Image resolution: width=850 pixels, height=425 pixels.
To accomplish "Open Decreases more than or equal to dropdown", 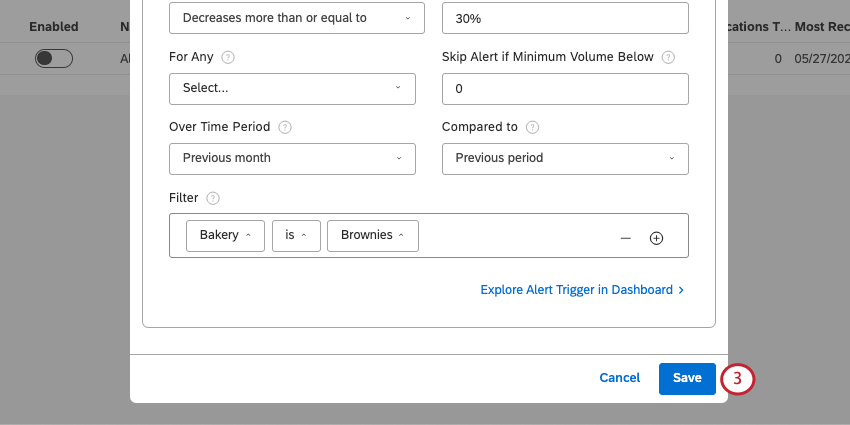I will (292, 18).
